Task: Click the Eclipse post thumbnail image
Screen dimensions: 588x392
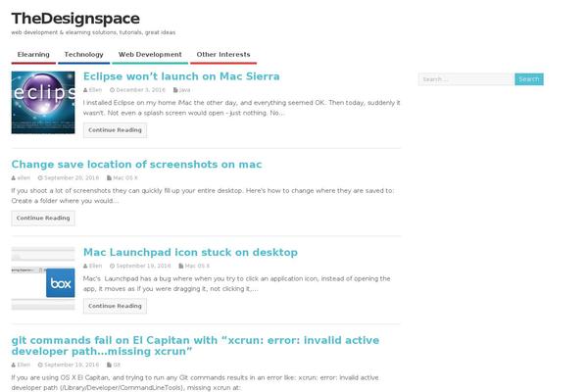Action: 43,102
